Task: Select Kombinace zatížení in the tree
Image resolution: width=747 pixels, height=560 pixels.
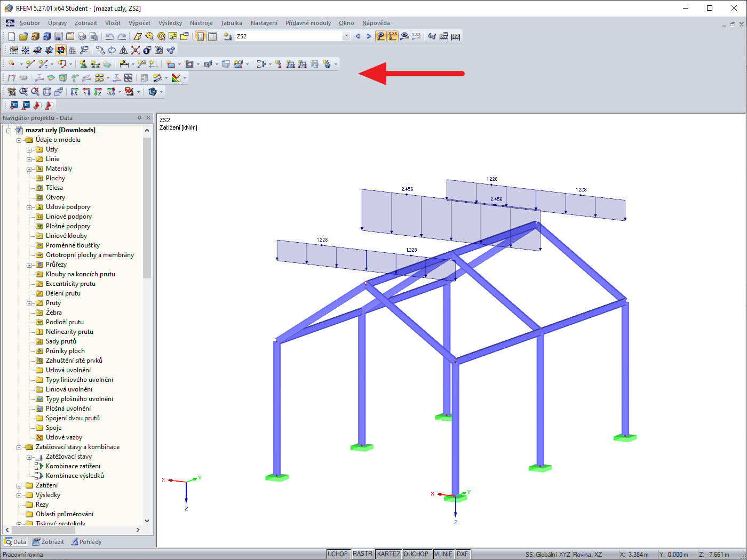Action: click(x=73, y=466)
